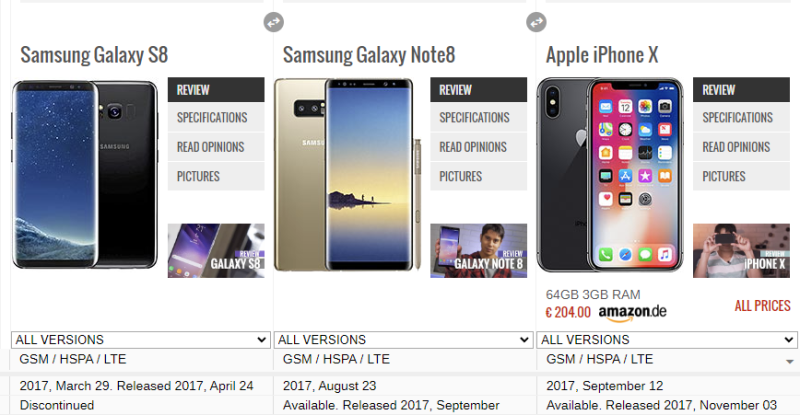Open READ OPINIONS for Apple iPhone X
The width and height of the screenshot is (800, 415).
(741, 147)
